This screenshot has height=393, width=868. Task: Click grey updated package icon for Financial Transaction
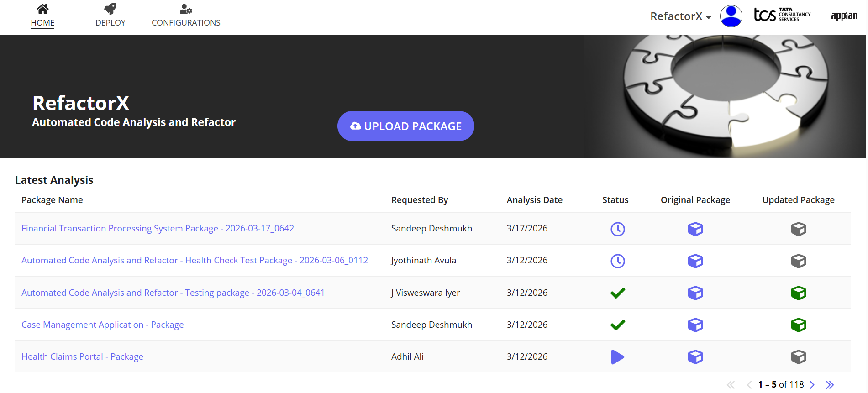pyautogui.click(x=798, y=229)
